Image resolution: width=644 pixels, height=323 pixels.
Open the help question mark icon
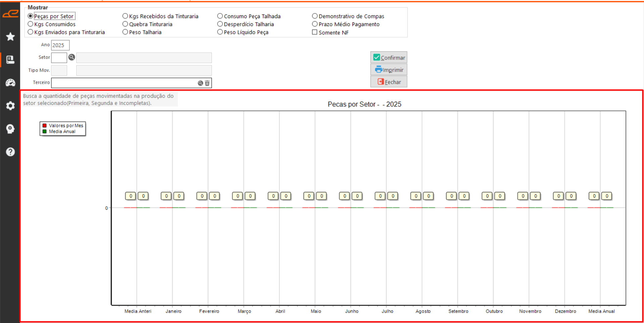click(x=10, y=152)
